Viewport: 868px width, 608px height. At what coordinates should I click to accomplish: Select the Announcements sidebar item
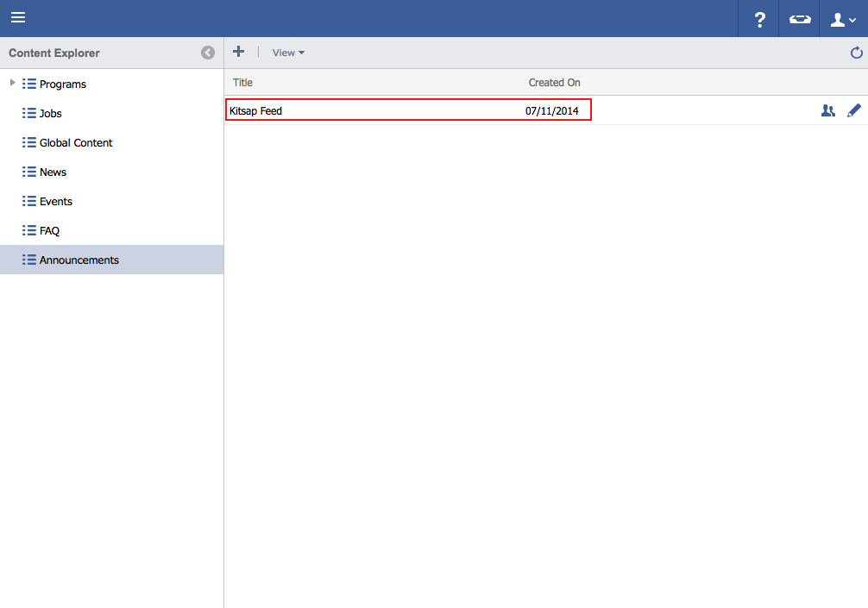point(79,260)
